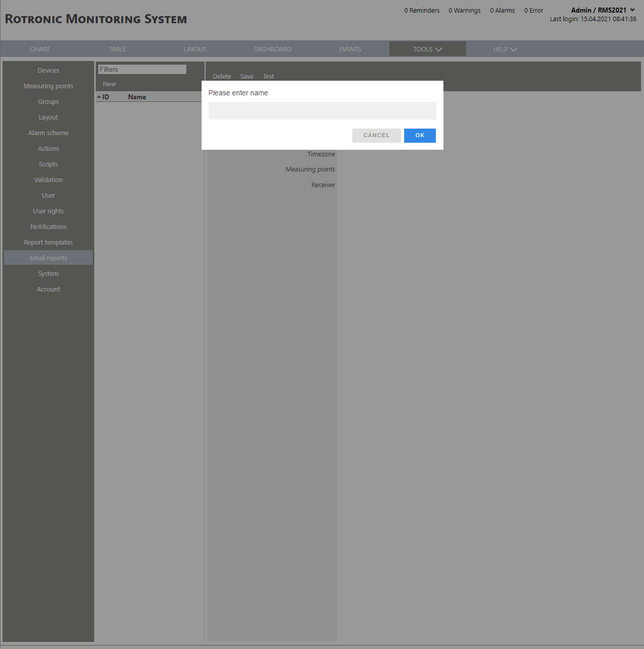This screenshot has height=649, width=644.
Task: Expand the HELP dropdown menu
Action: (505, 49)
